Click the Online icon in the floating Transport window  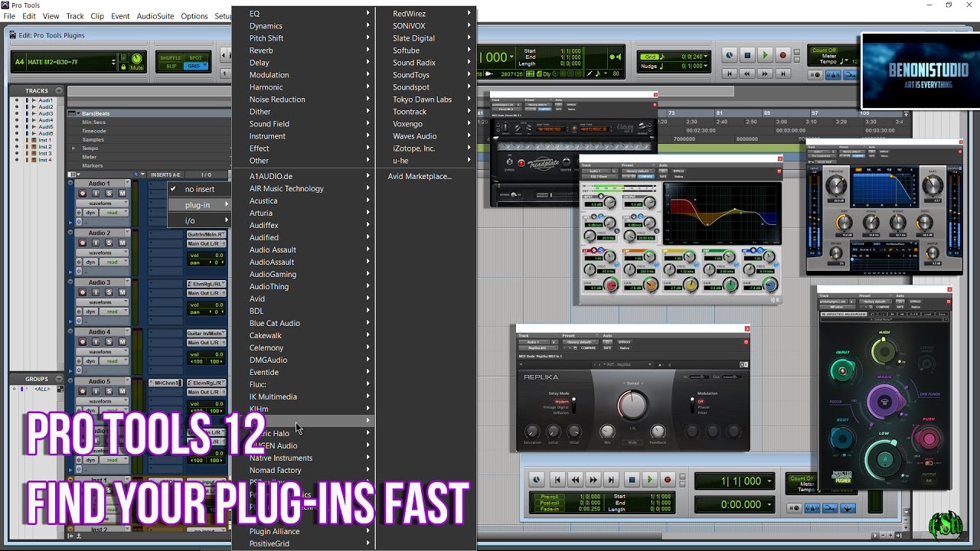(x=537, y=480)
